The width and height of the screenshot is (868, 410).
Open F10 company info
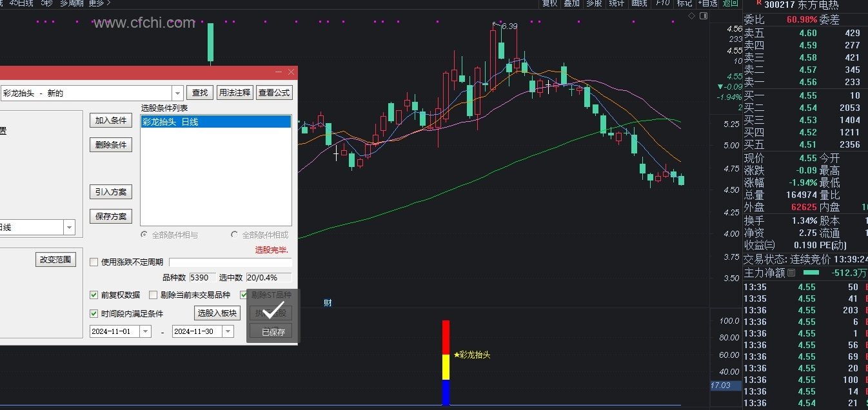pyautogui.click(x=662, y=3)
